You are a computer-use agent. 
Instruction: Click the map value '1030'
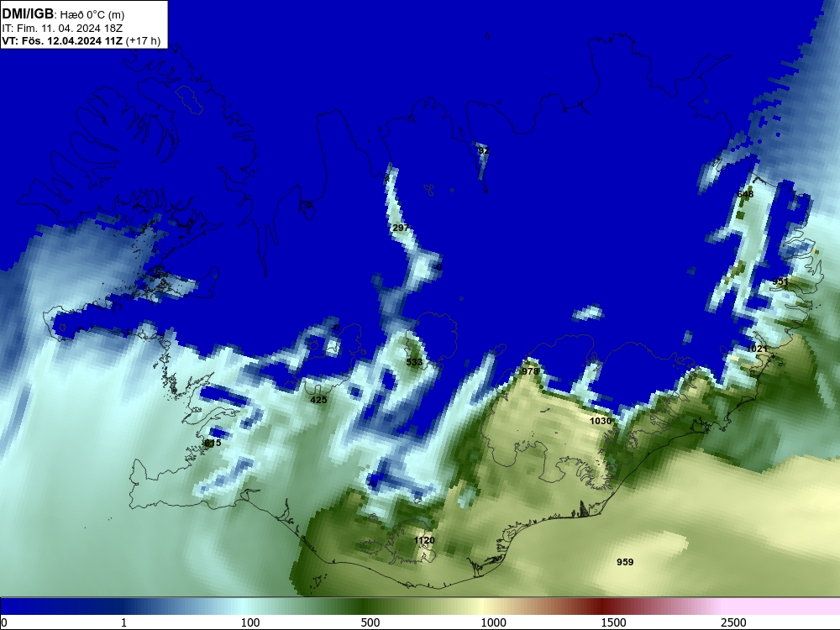click(601, 421)
